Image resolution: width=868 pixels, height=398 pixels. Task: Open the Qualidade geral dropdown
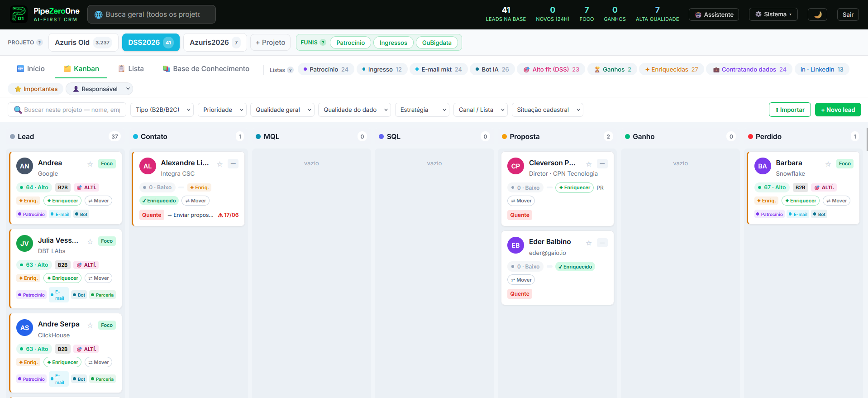pos(282,110)
